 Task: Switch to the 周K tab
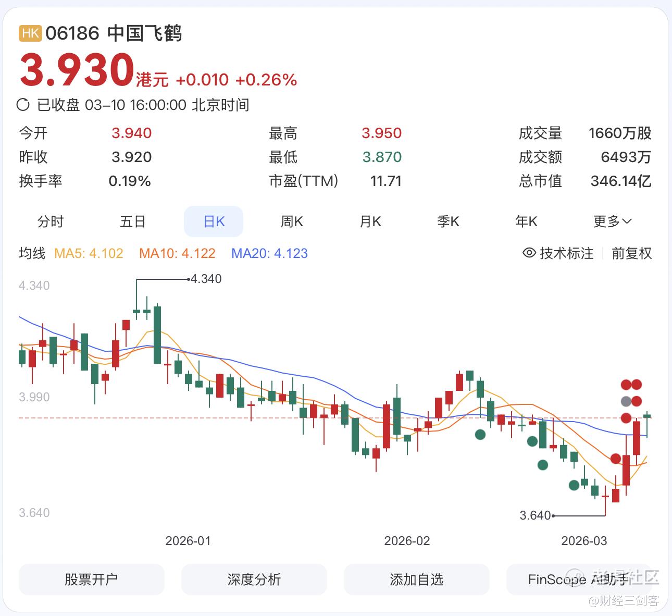pyautogui.click(x=292, y=221)
